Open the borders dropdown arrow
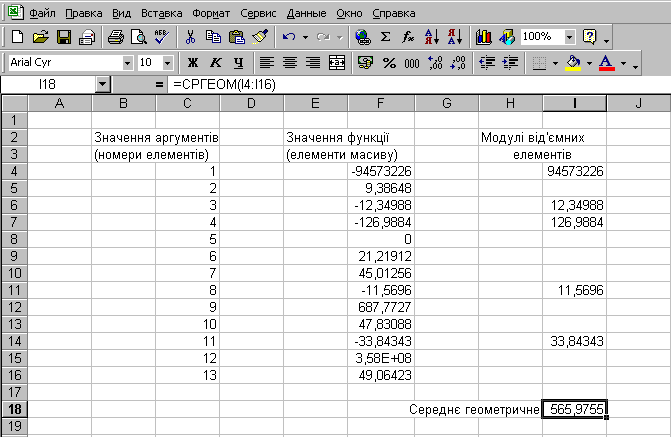This screenshot has width=671, height=437. click(x=555, y=63)
